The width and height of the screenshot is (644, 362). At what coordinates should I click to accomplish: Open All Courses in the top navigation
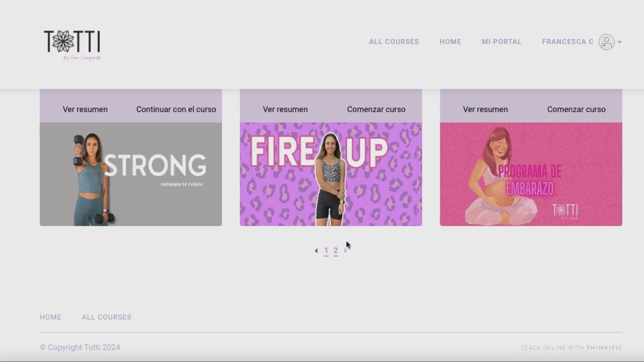[x=394, y=42]
